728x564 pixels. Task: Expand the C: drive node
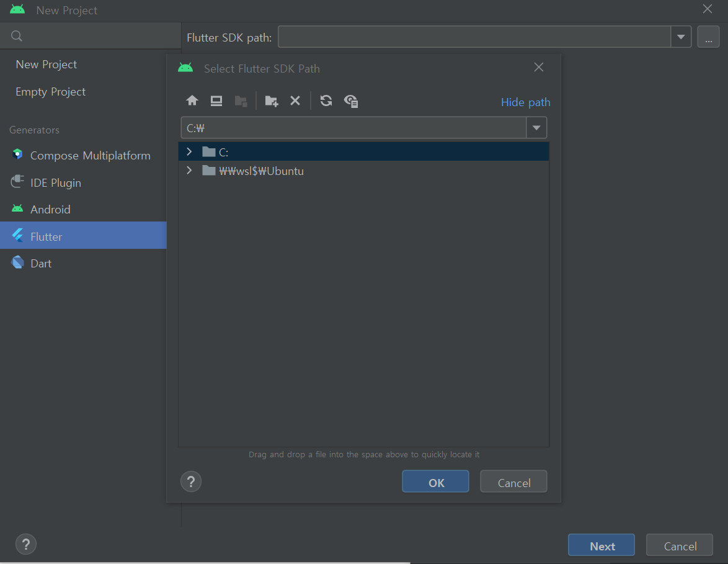tap(189, 151)
